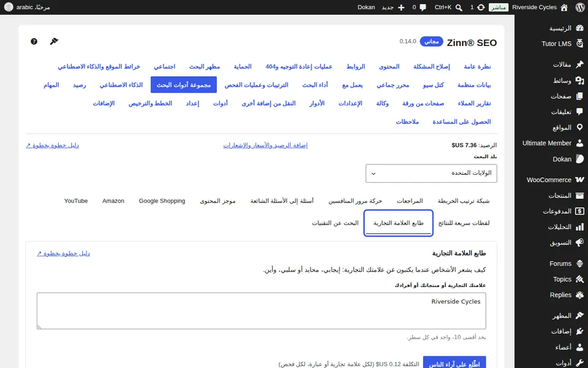Open the بيانات منظمة tab
The width and height of the screenshot is (588, 368).
474,85
